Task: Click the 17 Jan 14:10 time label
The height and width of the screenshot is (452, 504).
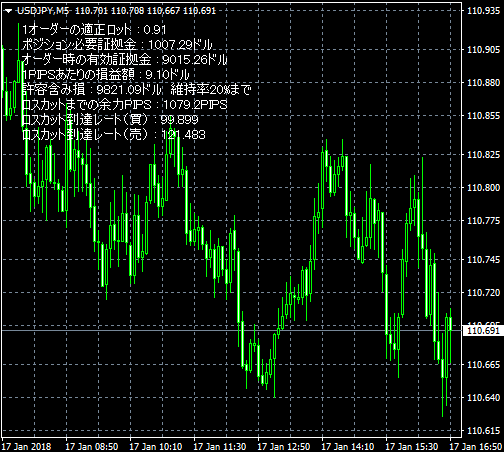Action: click(348, 447)
